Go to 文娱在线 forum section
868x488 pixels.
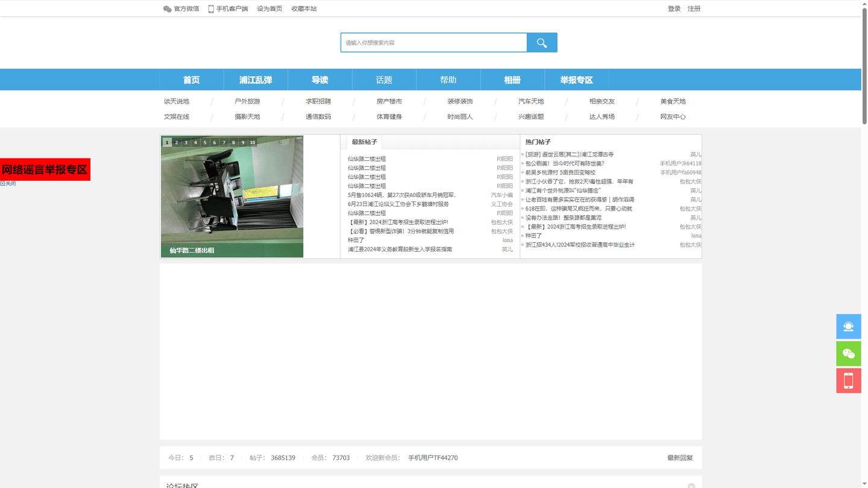click(x=177, y=117)
